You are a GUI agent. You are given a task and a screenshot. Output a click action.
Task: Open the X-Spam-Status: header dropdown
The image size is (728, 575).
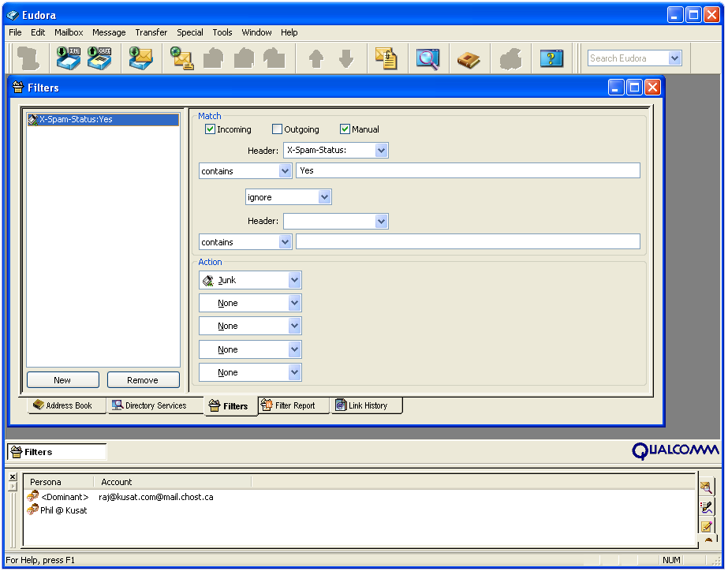[x=381, y=151]
